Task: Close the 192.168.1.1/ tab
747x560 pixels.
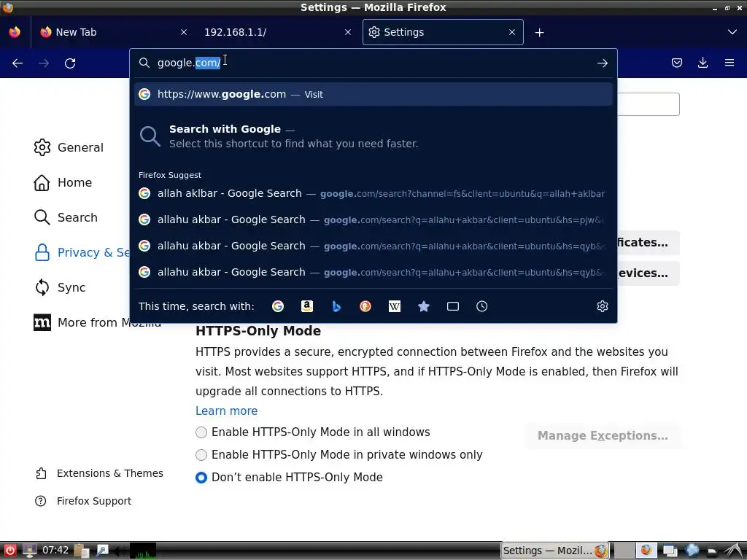Action: coord(348,32)
